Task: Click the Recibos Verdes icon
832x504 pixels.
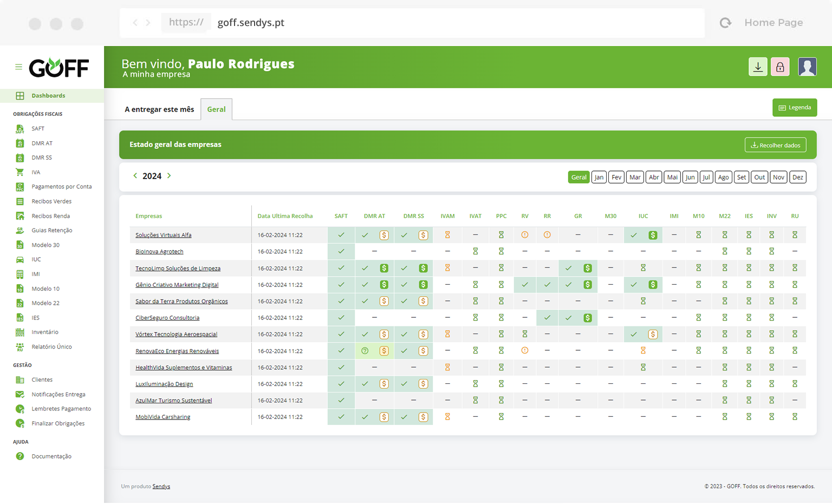Action: [20, 201]
